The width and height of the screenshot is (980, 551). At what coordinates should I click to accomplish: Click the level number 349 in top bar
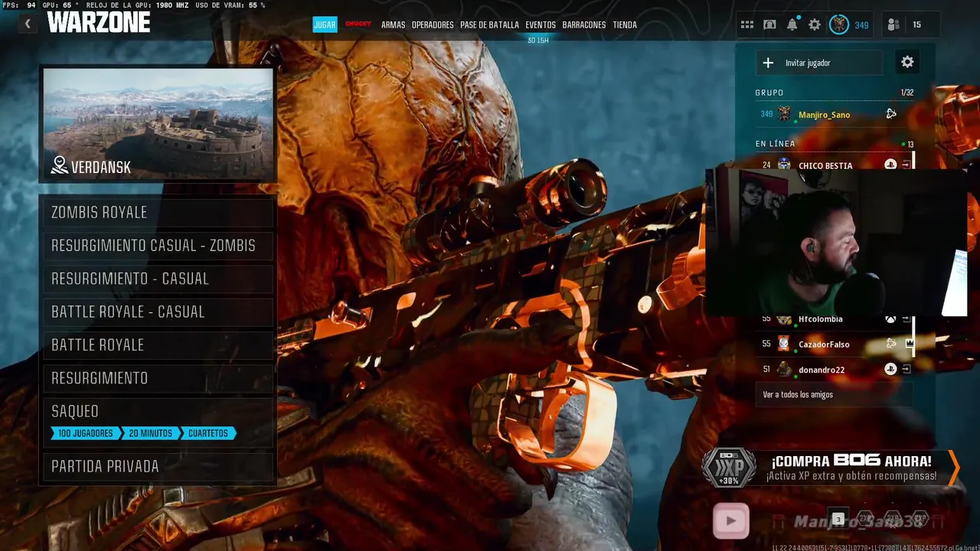point(861,25)
